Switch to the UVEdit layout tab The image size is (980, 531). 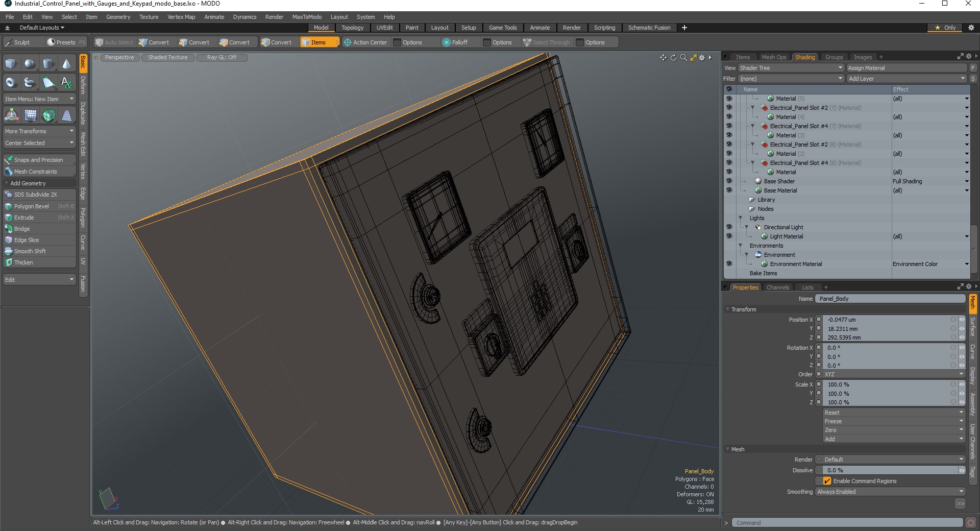click(384, 28)
